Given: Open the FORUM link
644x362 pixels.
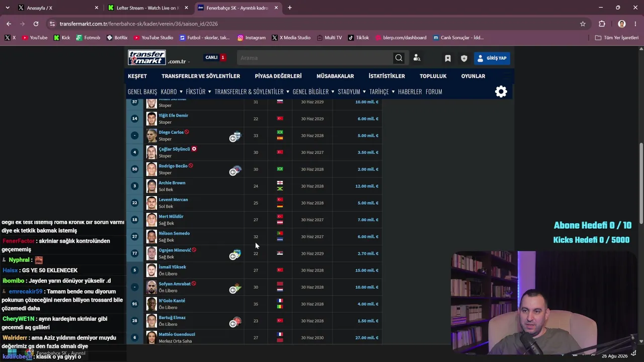Looking at the screenshot, I should point(434,92).
